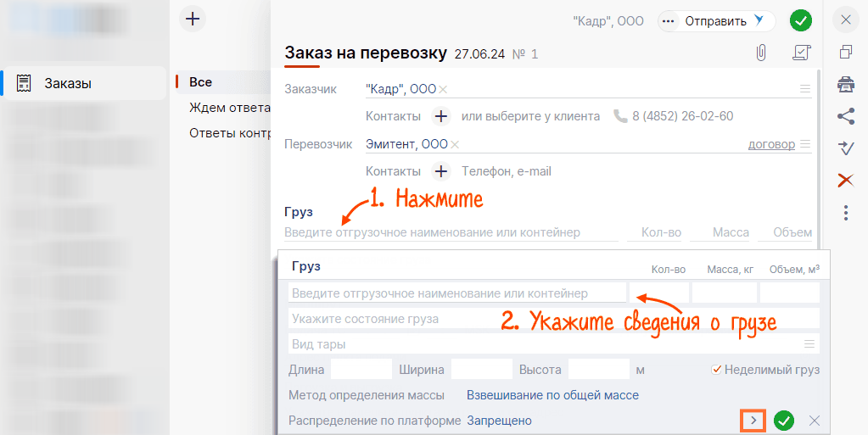Click the red cross delete icon
868x435 pixels.
[x=846, y=181]
